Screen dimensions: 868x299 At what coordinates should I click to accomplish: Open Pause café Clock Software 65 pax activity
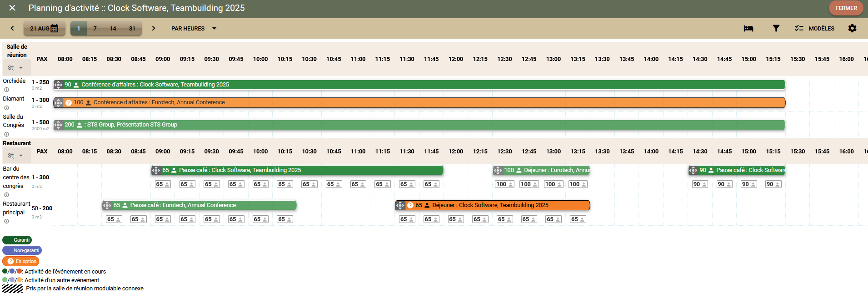(297, 170)
